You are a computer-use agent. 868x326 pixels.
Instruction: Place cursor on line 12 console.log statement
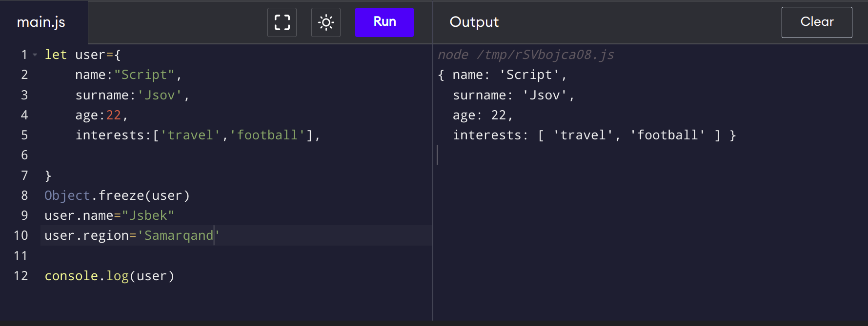[109, 276]
